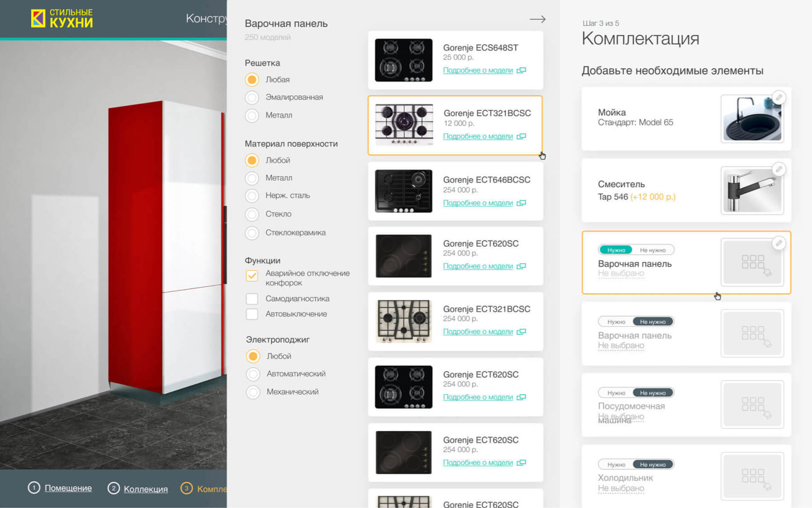Viewport: 812px width, 508px height.
Task: Go to Помещение step
Action: (68, 488)
